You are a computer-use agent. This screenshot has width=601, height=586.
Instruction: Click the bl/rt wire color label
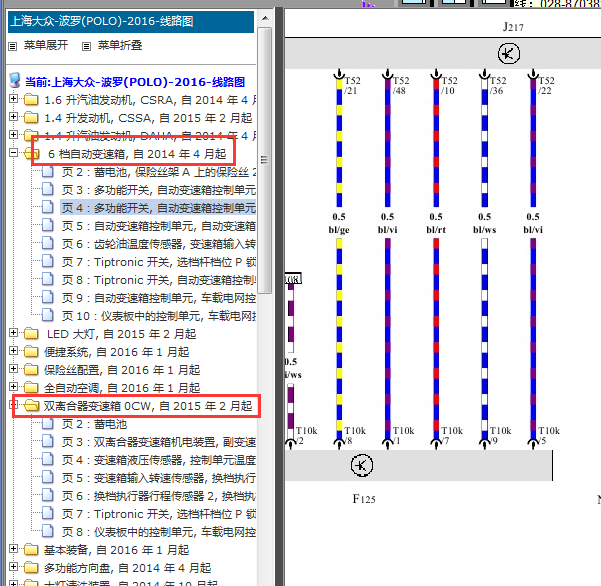[x=436, y=230]
